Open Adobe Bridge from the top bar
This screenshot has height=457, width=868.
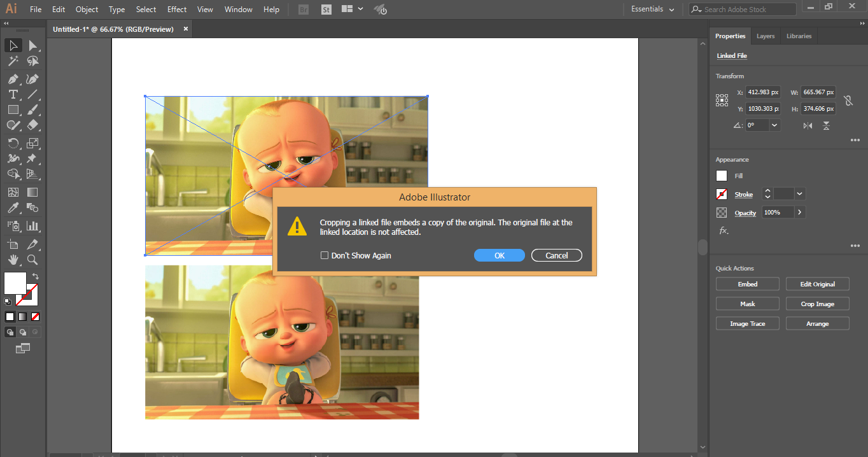pos(303,9)
